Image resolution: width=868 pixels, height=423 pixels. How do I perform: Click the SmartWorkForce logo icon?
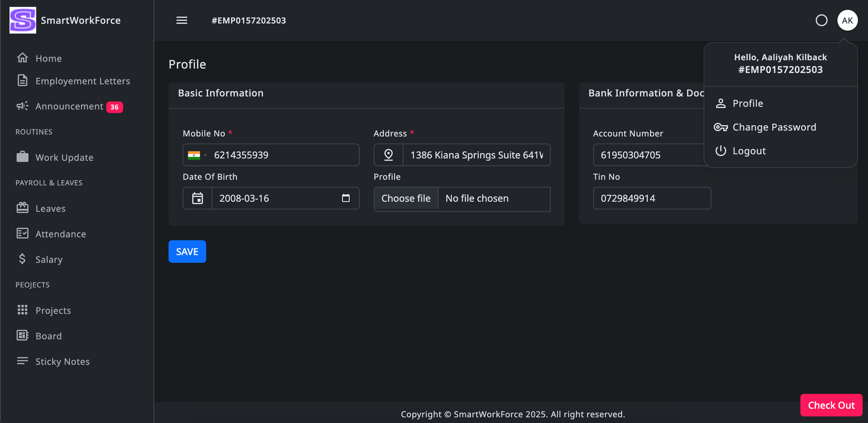coord(23,20)
